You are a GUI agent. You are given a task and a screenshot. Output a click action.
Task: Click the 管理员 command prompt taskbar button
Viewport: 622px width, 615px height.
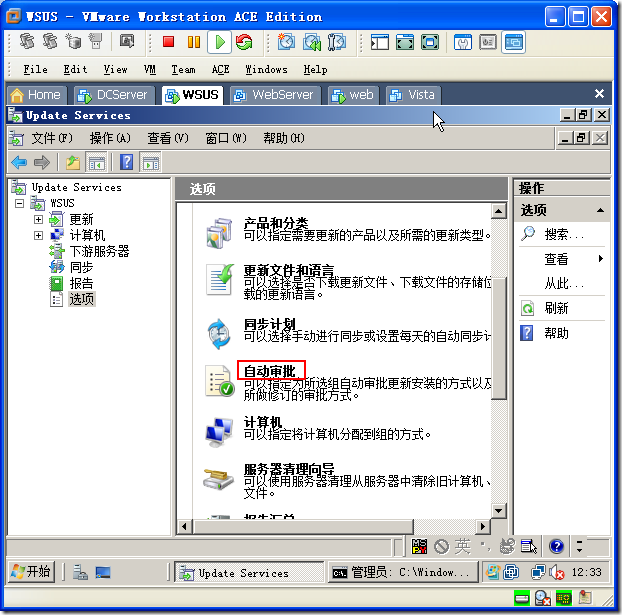click(403, 572)
